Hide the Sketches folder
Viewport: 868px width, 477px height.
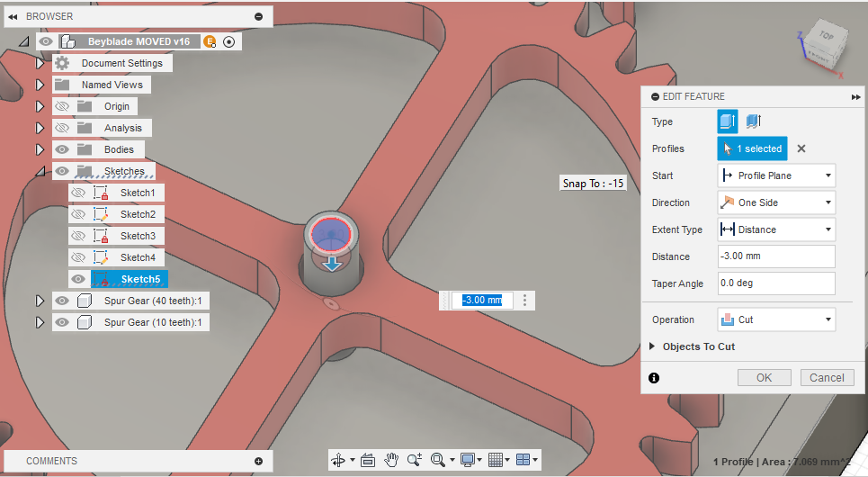(x=62, y=171)
